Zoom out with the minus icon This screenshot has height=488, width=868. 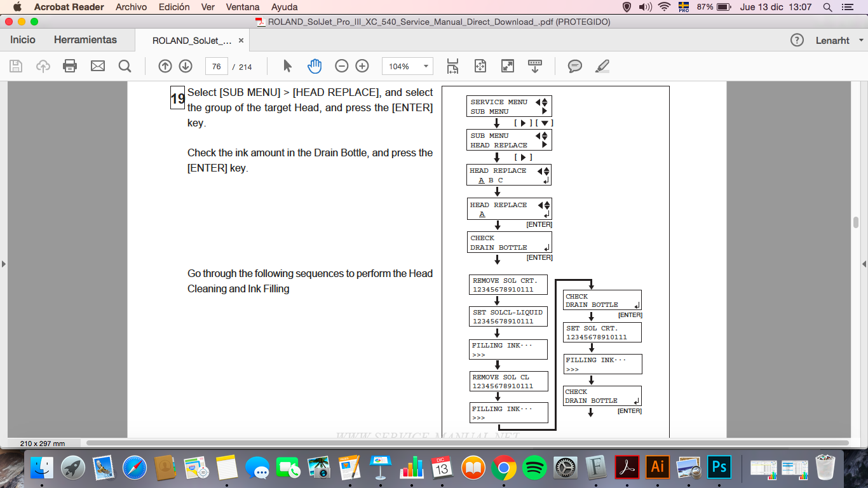342,66
